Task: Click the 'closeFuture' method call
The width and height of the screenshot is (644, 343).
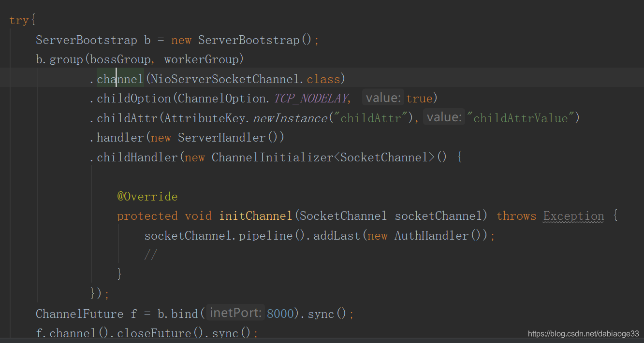Action: click(154, 333)
